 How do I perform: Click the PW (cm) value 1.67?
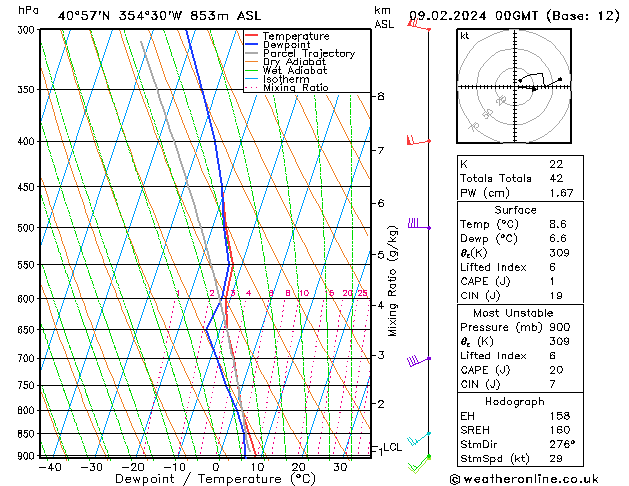click(561, 193)
